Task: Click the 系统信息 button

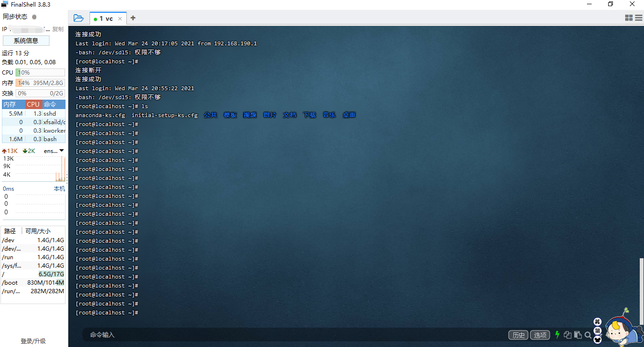Action: [26, 41]
